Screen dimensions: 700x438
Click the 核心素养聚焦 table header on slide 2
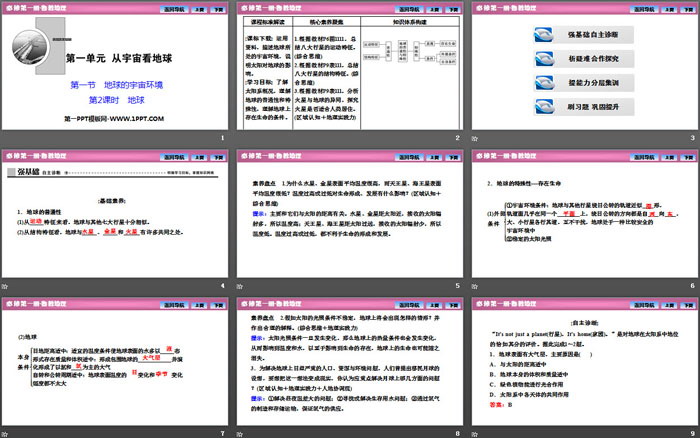[x=326, y=21]
